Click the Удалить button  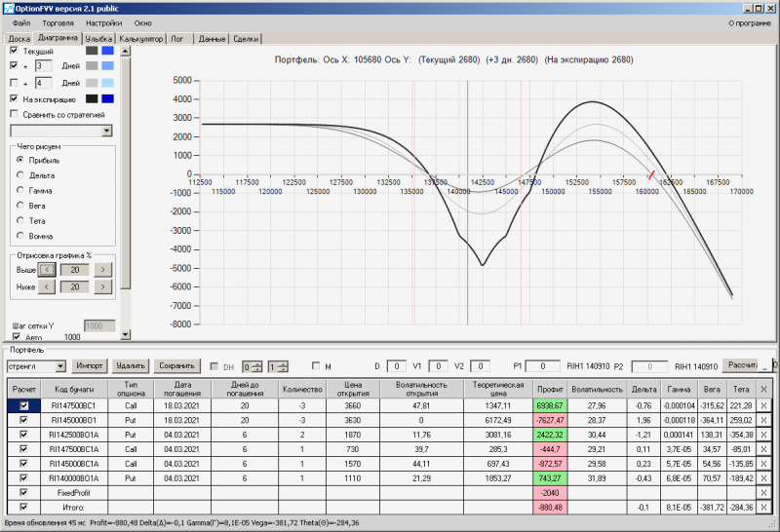tap(131, 366)
